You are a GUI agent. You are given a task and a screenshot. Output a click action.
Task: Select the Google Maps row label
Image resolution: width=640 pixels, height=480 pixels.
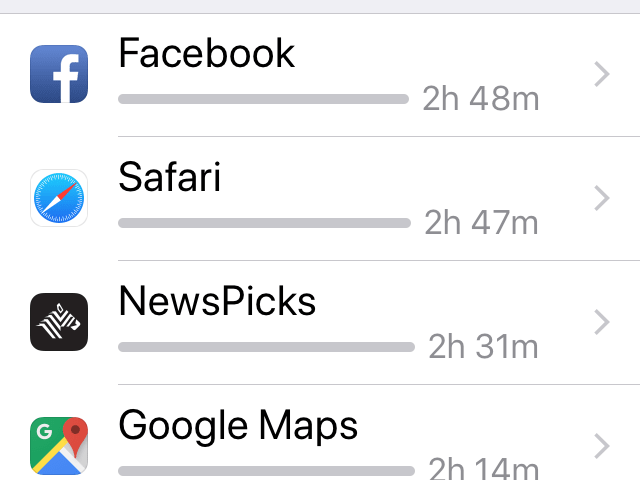(x=238, y=426)
